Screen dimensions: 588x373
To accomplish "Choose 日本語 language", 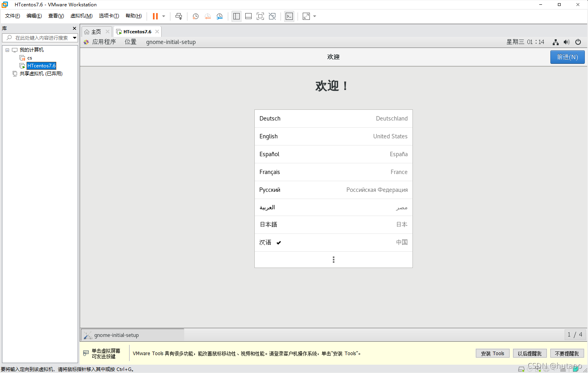I will pos(334,225).
